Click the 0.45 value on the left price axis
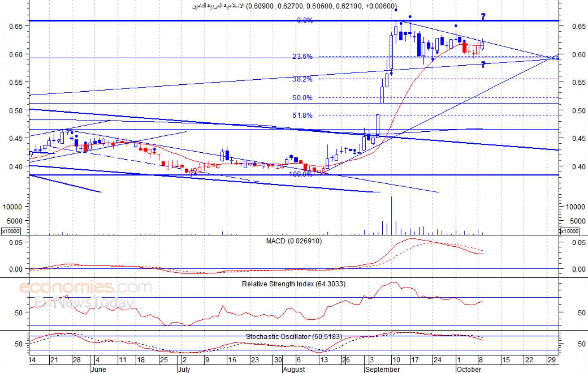The image size is (588, 373). pyautogui.click(x=16, y=138)
